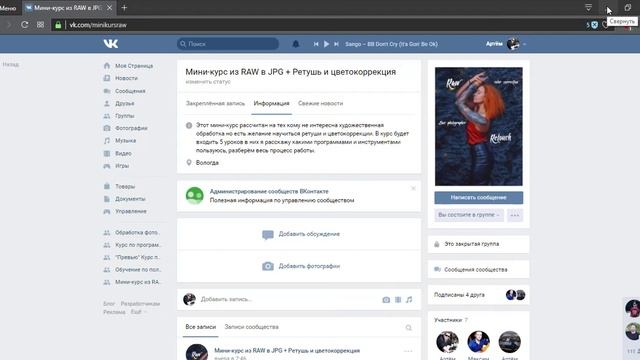Click the Назад back link
Viewport: 640px width, 360px height.
(11, 64)
